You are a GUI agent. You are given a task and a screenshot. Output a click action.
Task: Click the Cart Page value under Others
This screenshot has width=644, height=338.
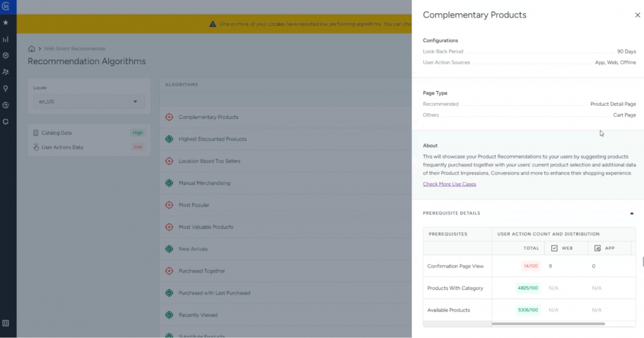coord(625,115)
